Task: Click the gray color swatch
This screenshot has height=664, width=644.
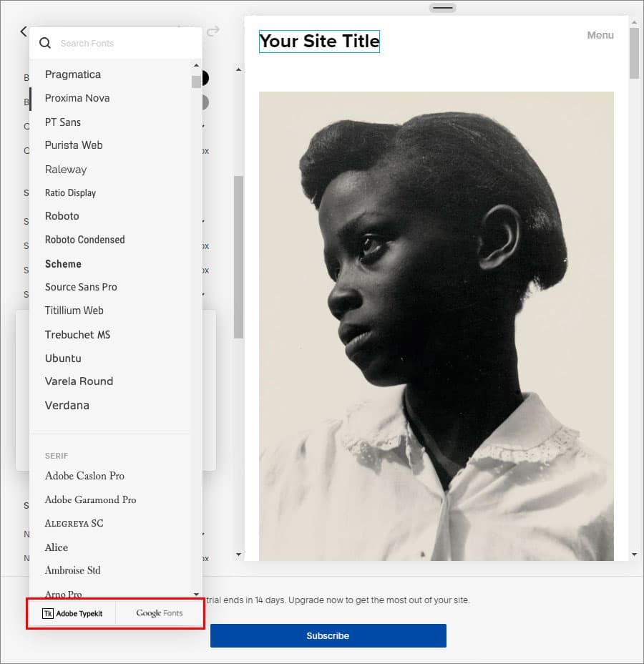Action: tap(205, 102)
